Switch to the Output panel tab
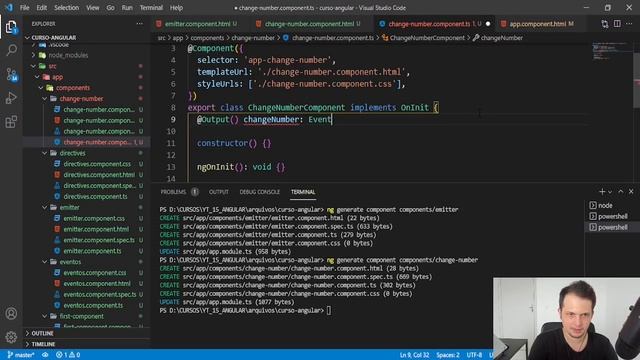 219,192
